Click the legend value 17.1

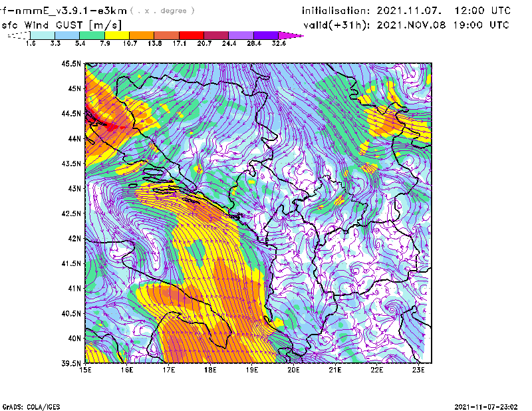(180, 43)
